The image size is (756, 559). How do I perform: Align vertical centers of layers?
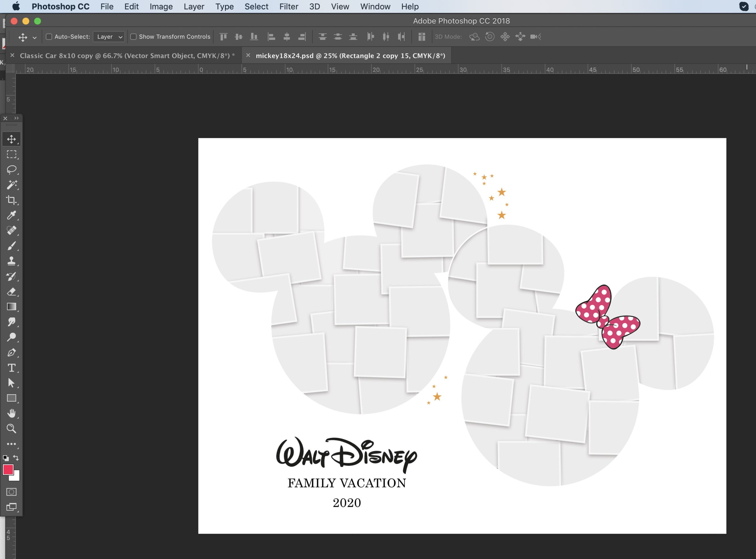click(239, 37)
